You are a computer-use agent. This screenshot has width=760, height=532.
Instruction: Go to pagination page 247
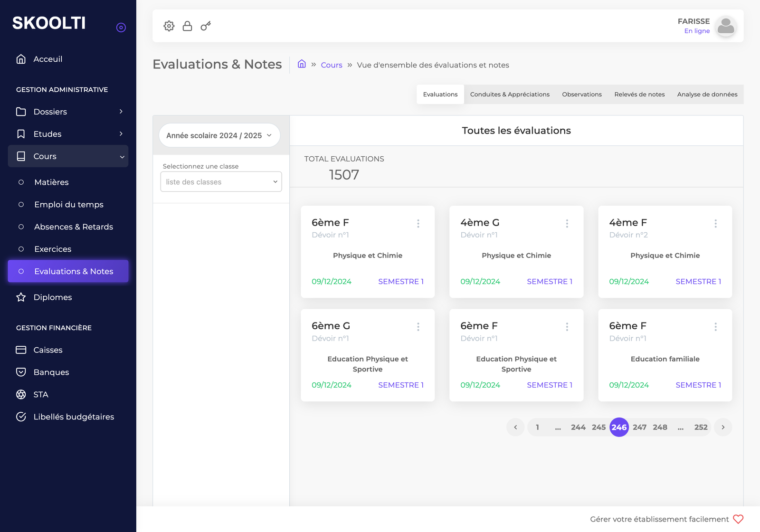tap(639, 427)
